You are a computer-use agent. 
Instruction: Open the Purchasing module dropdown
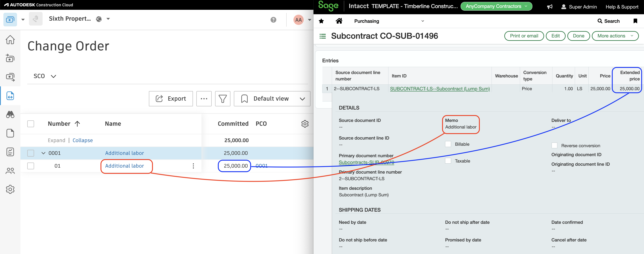[389, 21]
